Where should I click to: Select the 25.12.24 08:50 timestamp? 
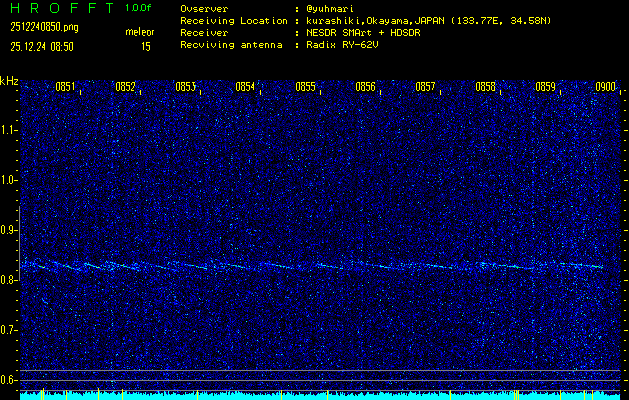[42, 46]
